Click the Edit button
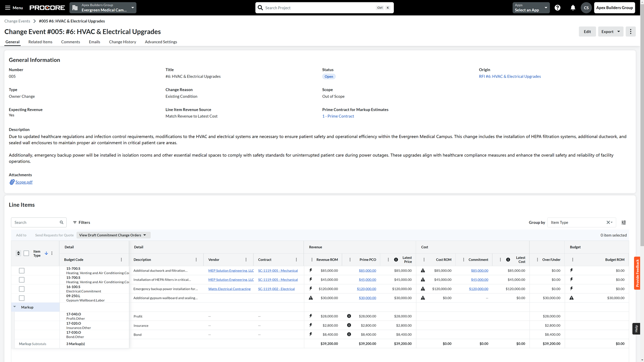The image size is (644, 362). click(587, 32)
